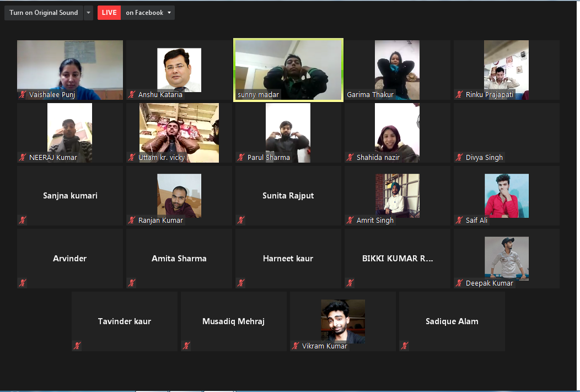Open the dropdown arrow beside Turn on Original Sound
Viewport: 580px width, 392px height.
coord(88,13)
